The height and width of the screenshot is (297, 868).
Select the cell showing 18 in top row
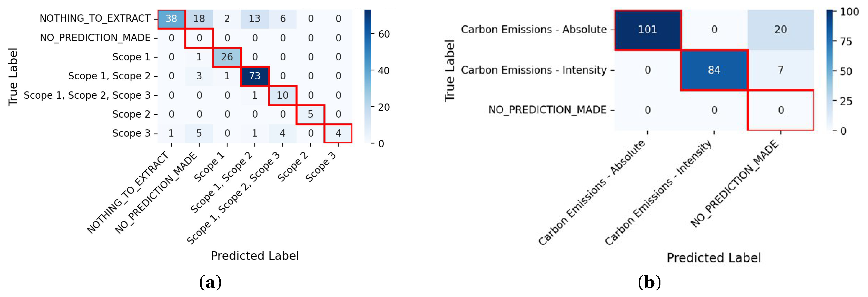[199, 19]
